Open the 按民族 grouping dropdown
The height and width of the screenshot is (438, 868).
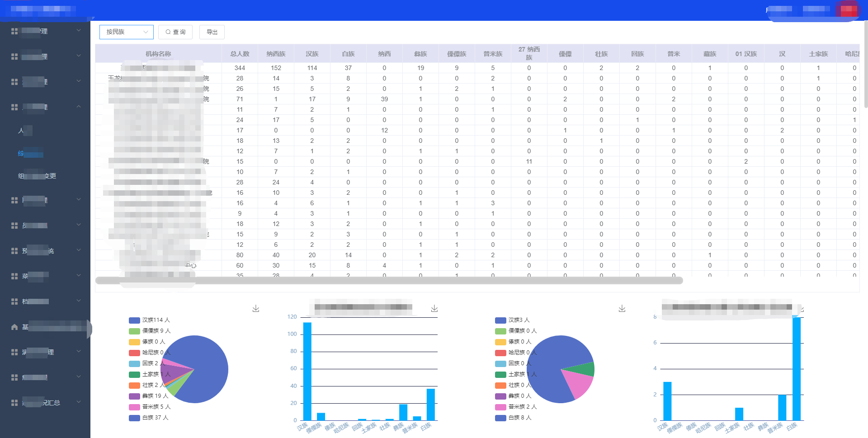(x=127, y=32)
